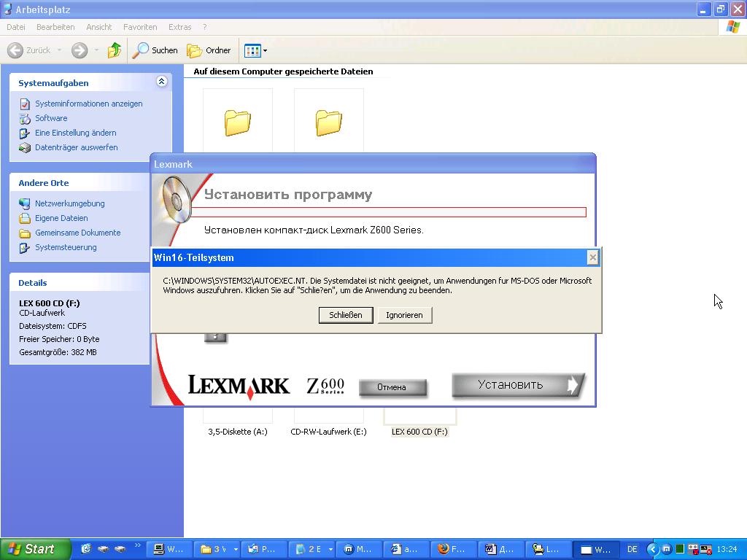
Task: Click the Systeminformationen anzeigen icon
Action: click(x=25, y=104)
